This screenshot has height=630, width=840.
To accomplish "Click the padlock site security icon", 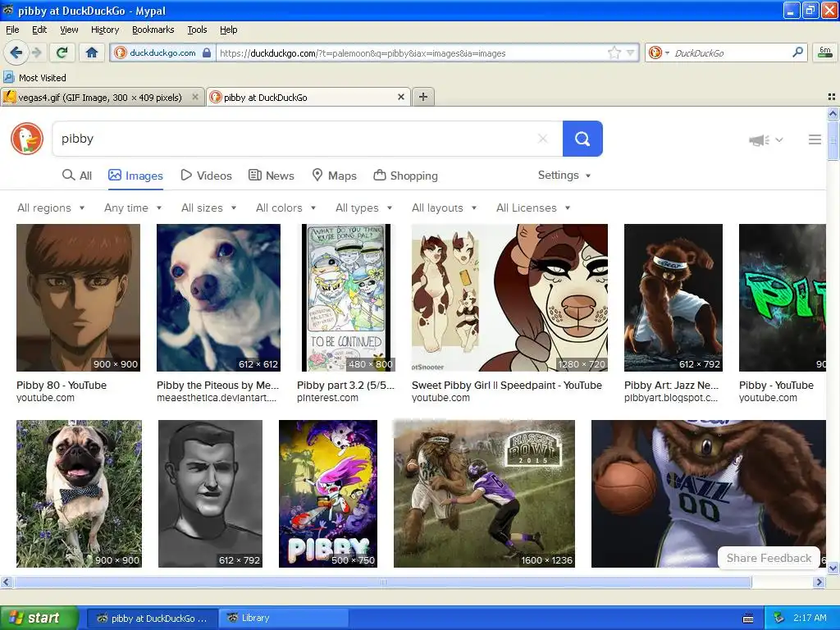I will pos(207,53).
